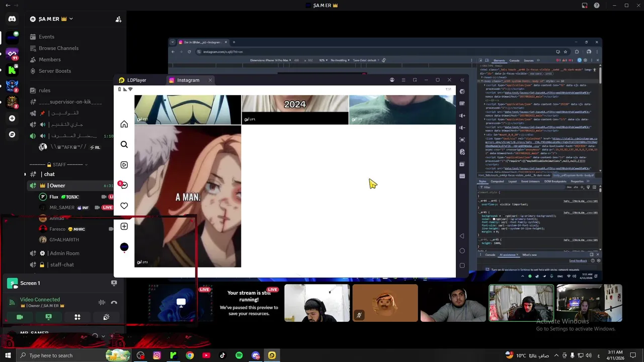Open Discover servers compass icon
Viewport: 644px width, 362px height.
point(12,134)
